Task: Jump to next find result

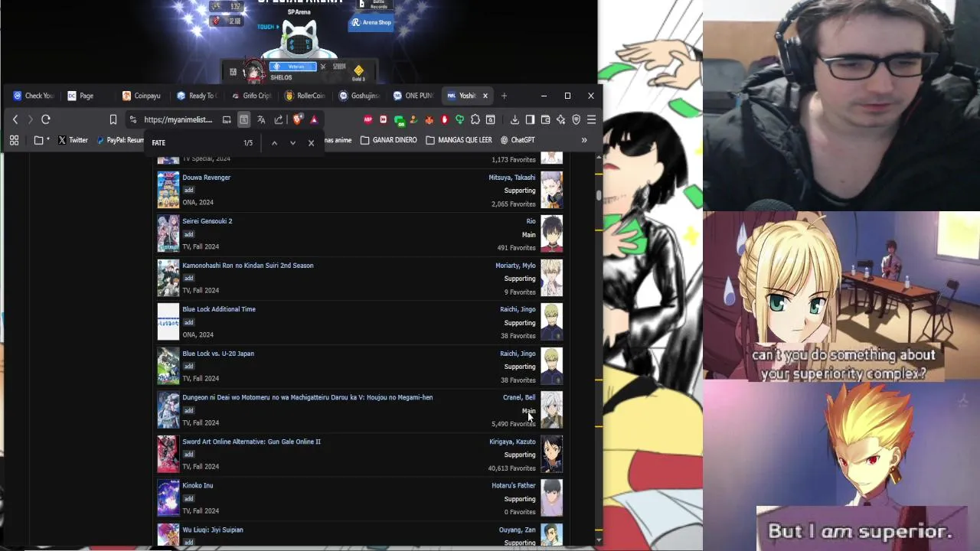Action: tap(292, 143)
